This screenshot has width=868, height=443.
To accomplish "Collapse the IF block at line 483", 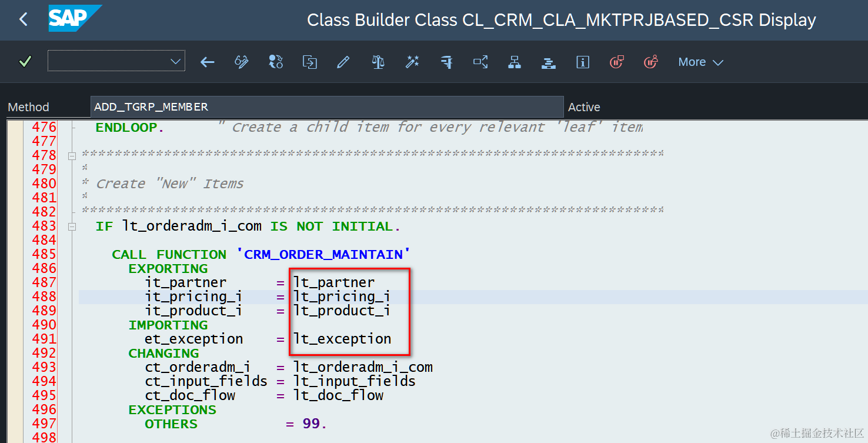I will tap(72, 227).
